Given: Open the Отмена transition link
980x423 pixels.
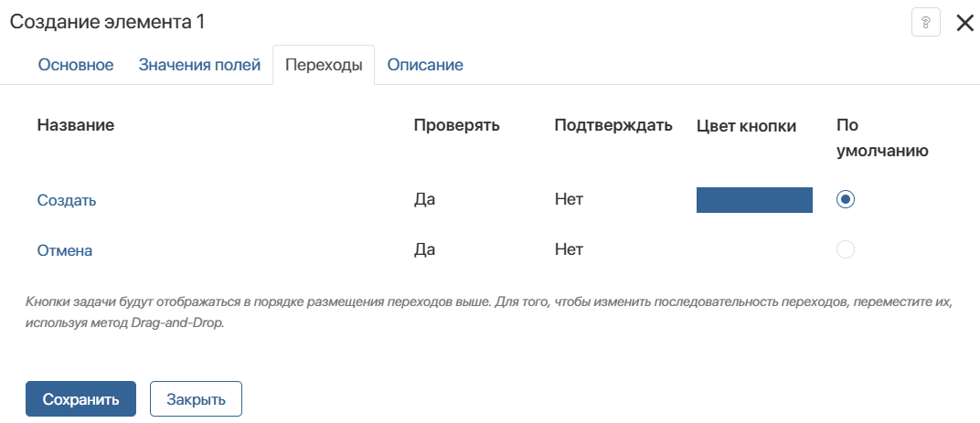Looking at the screenshot, I should (x=65, y=250).
